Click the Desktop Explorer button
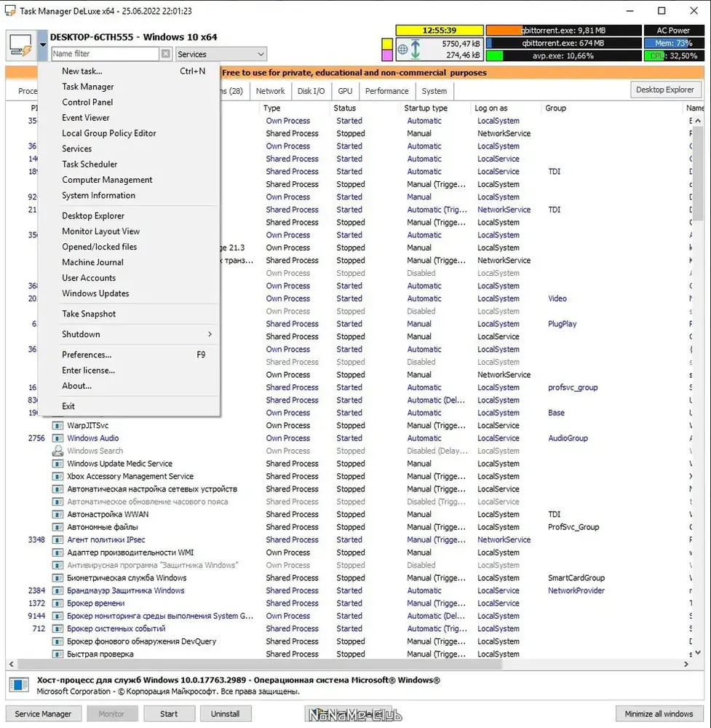 click(665, 90)
